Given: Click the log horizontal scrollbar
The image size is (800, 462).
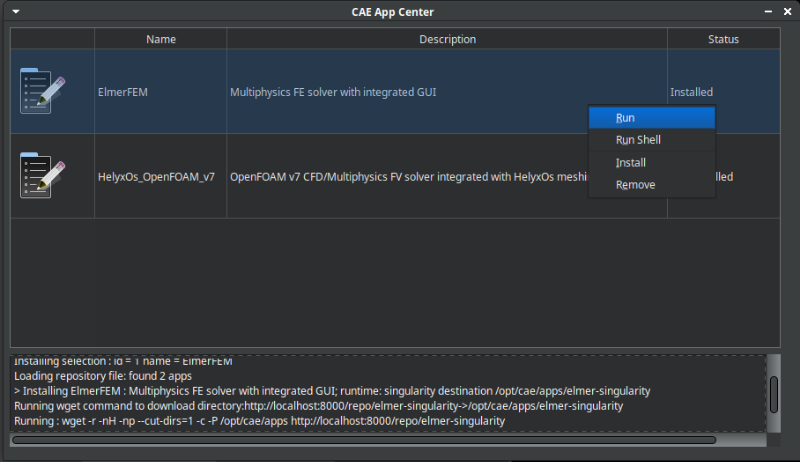Looking at the screenshot, I should coord(364,440).
